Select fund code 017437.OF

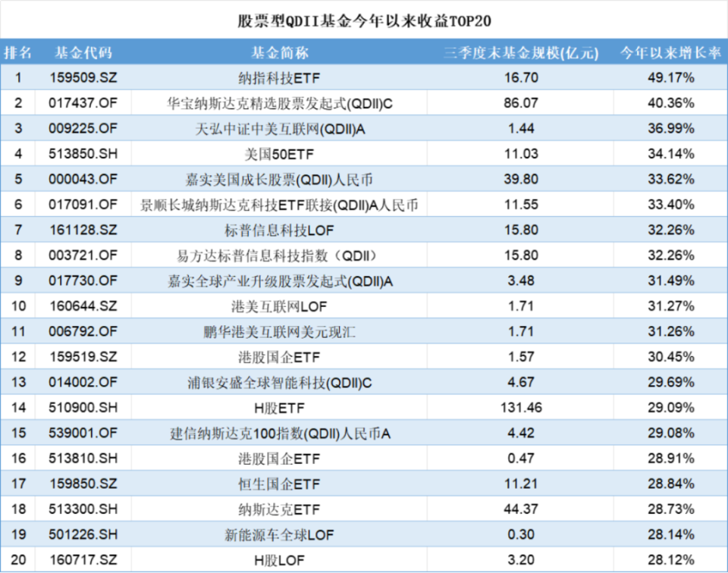83,103
